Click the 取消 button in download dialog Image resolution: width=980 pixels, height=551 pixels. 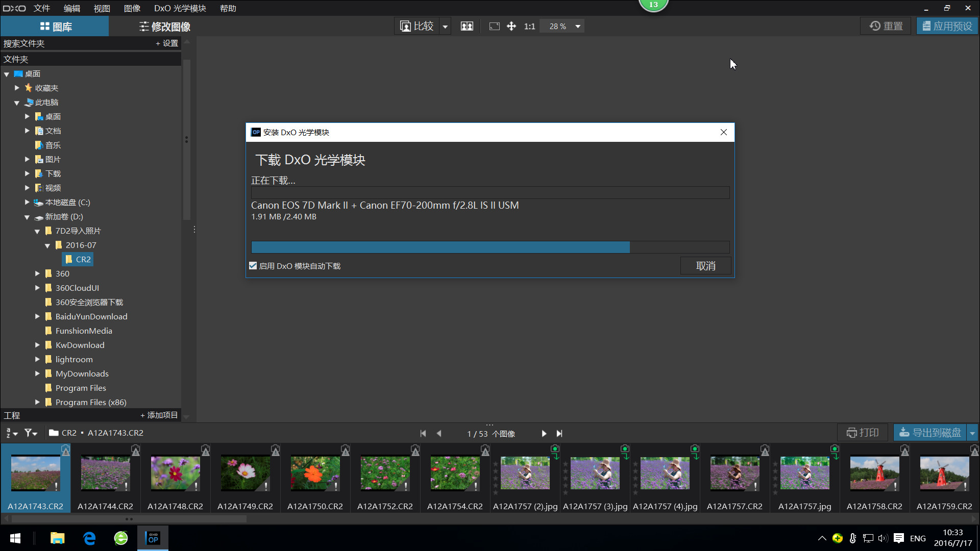[x=706, y=266]
